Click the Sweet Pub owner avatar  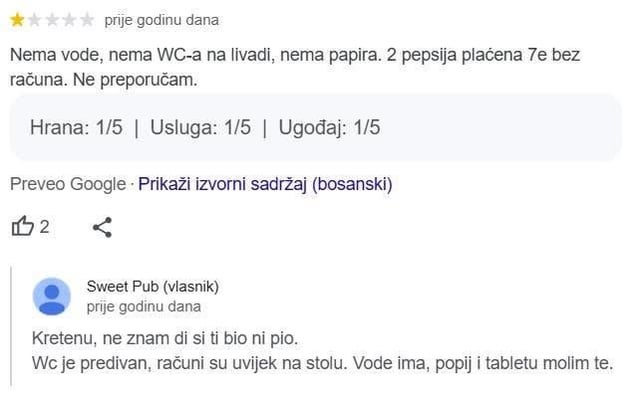pos(51,297)
